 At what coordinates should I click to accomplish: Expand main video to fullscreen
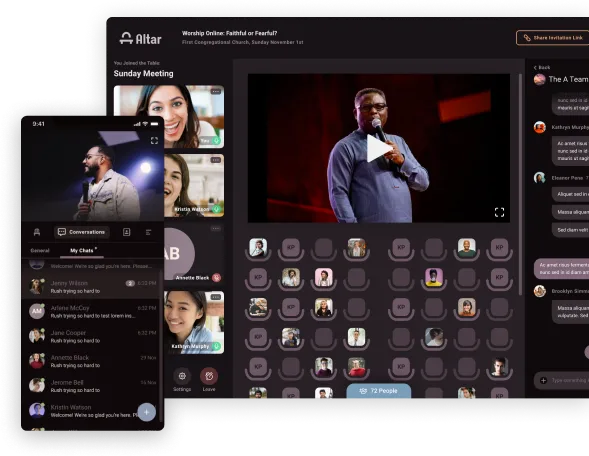point(499,212)
